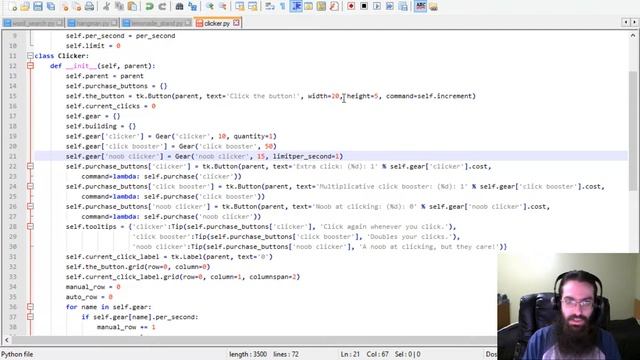Screen dimensions: 640x360
Task: Open the user defined language dialog
Action: click(309, 6)
